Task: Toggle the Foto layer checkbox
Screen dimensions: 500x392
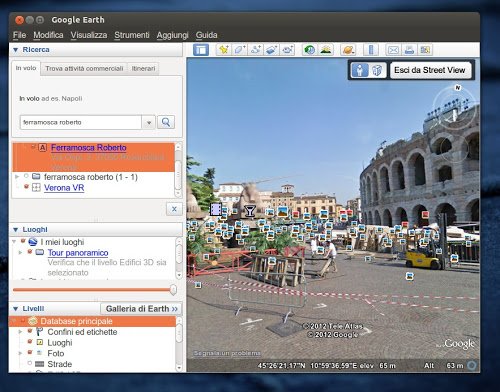Action: [x=30, y=352]
